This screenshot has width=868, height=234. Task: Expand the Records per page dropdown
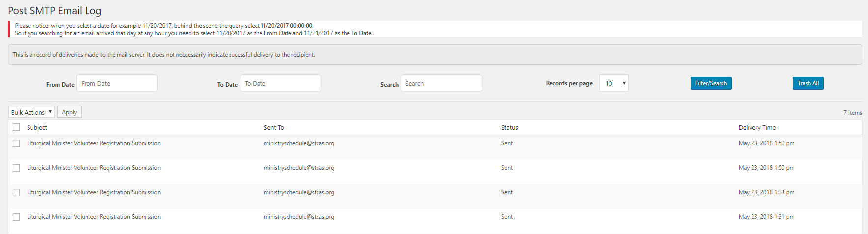tap(613, 83)
